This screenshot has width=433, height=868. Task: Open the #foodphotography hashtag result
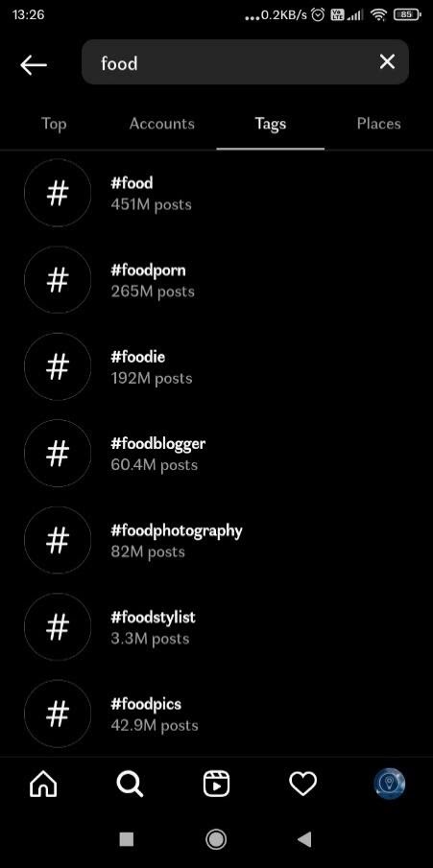coord(216,540)
